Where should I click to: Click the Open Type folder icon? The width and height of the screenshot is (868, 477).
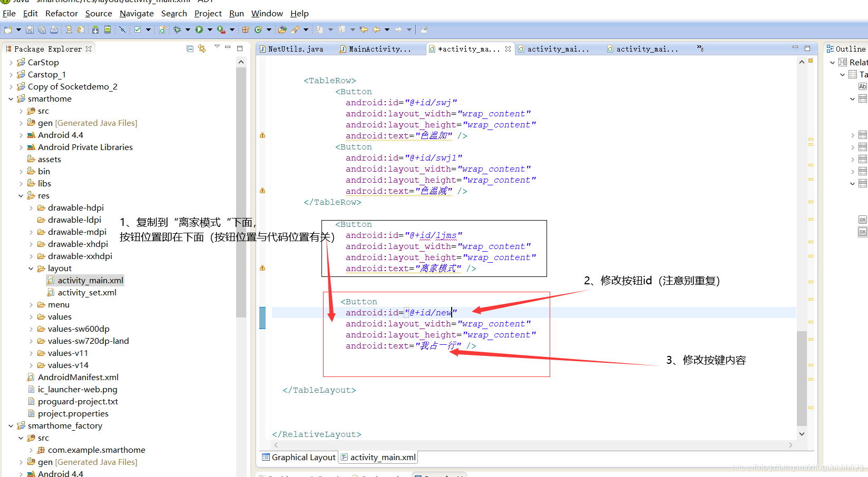282,29
